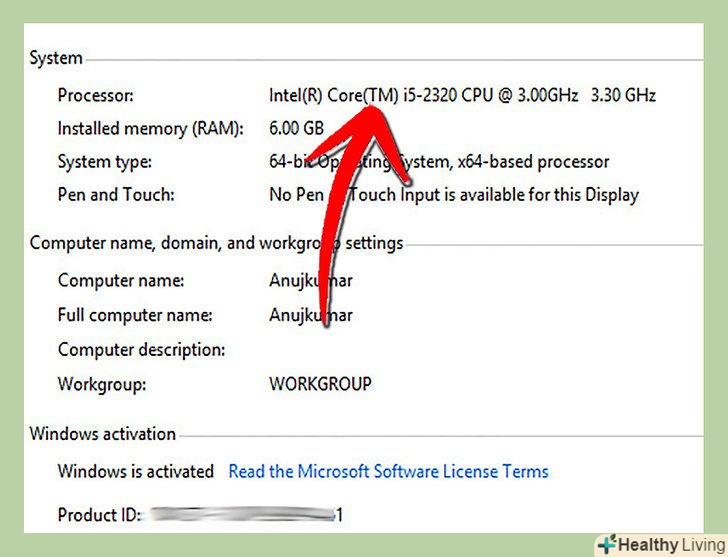Select the Computer description label
Image resolution: width=728 pixels, height=557 pixels.
click(141, 350)
